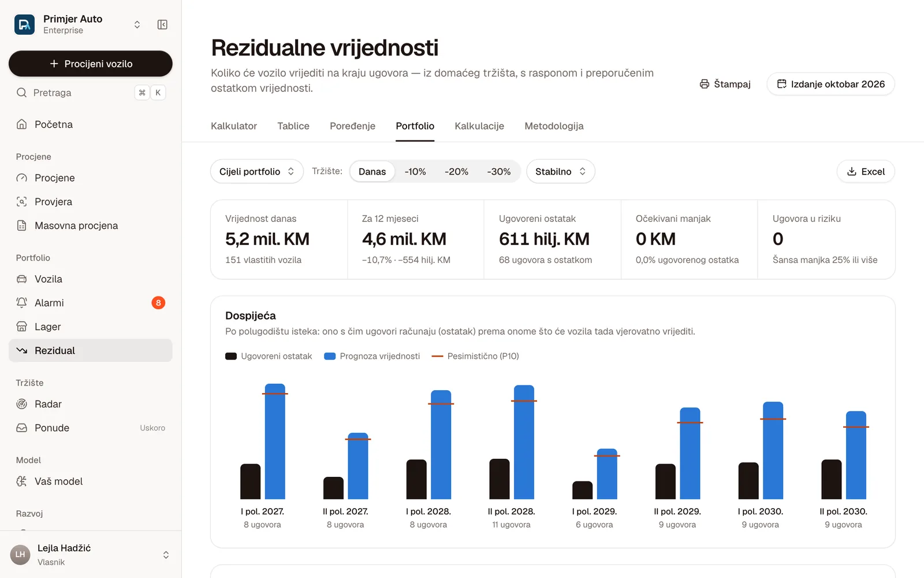Click the Ponude inbox icon

[21, 428]
